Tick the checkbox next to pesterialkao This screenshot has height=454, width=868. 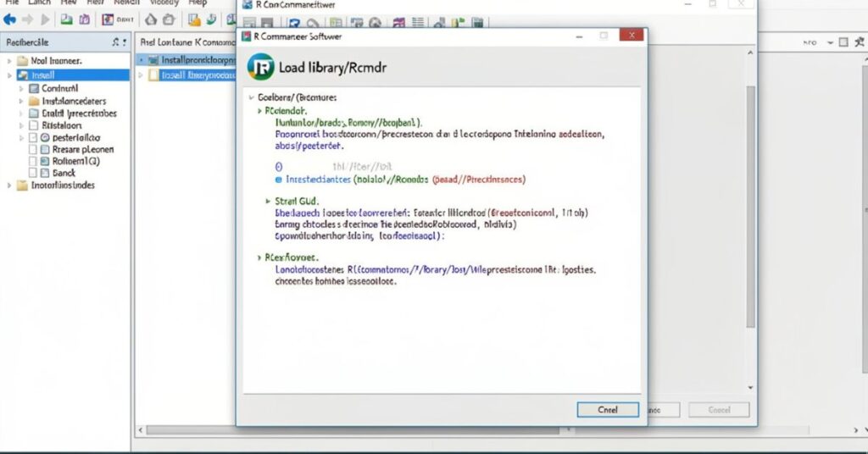click(x=33, y=137)
